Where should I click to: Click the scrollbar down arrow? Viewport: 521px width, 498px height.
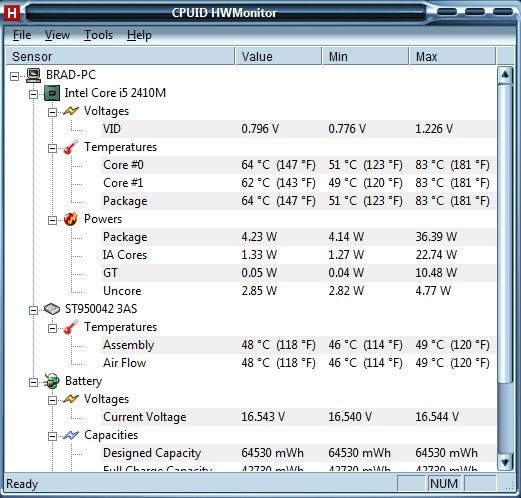click(x=505, y=462)
